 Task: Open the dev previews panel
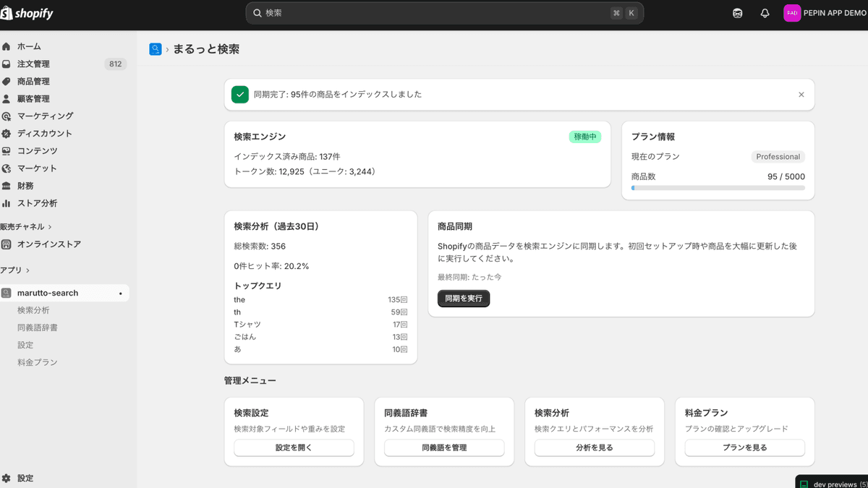pos(830,481)
